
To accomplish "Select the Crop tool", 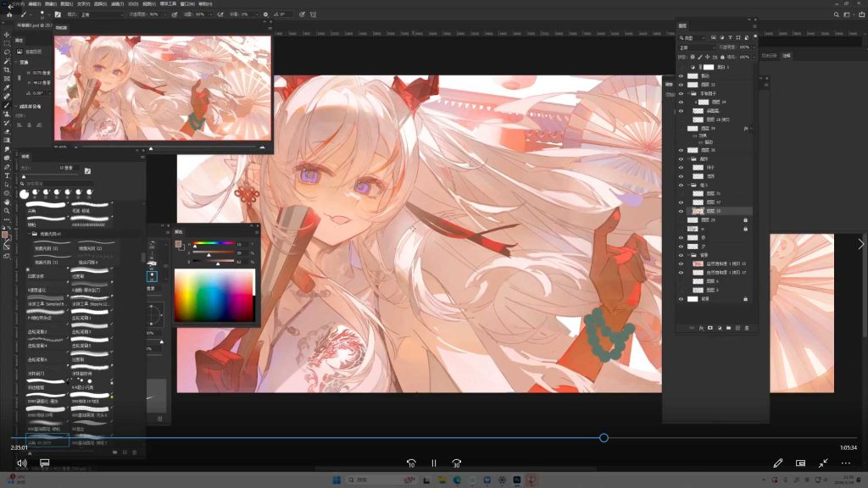I will tap(7, 69).
